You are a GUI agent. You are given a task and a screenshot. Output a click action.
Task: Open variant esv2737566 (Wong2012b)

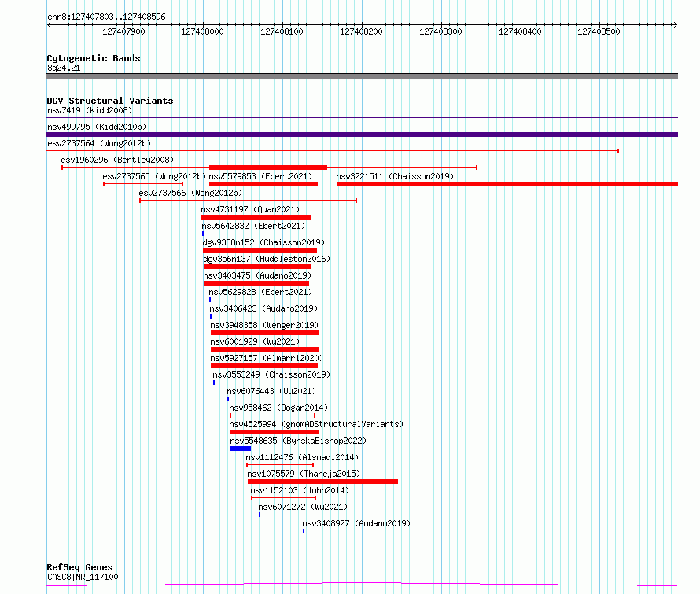[190, 193]
